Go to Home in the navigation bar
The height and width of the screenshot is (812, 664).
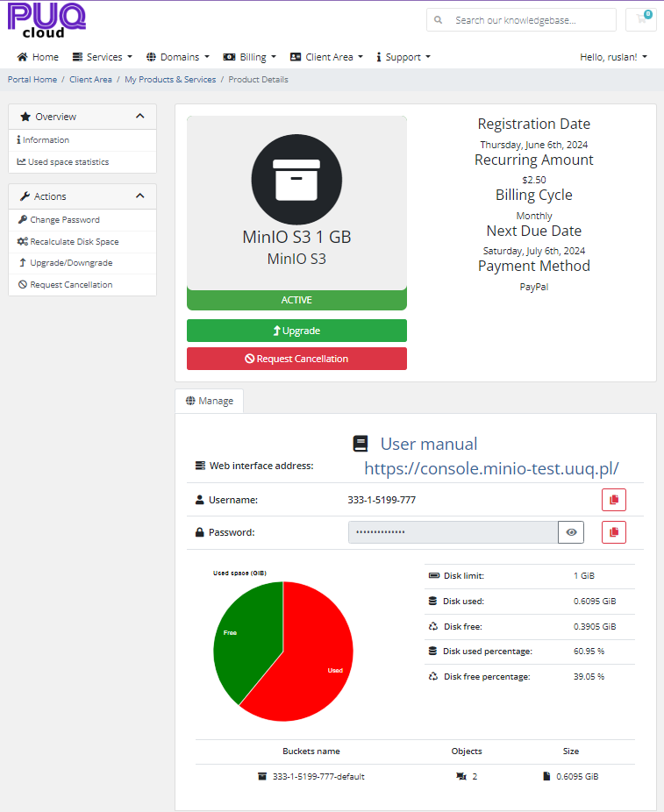pos(38,57)
